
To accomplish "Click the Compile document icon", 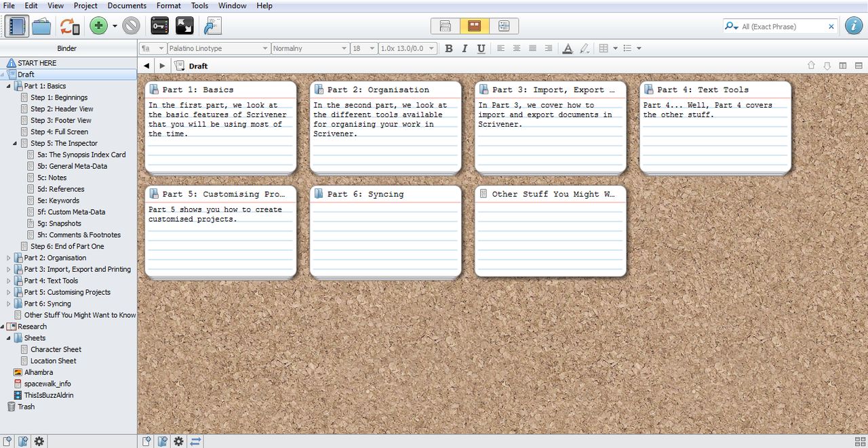I will 213,26.
